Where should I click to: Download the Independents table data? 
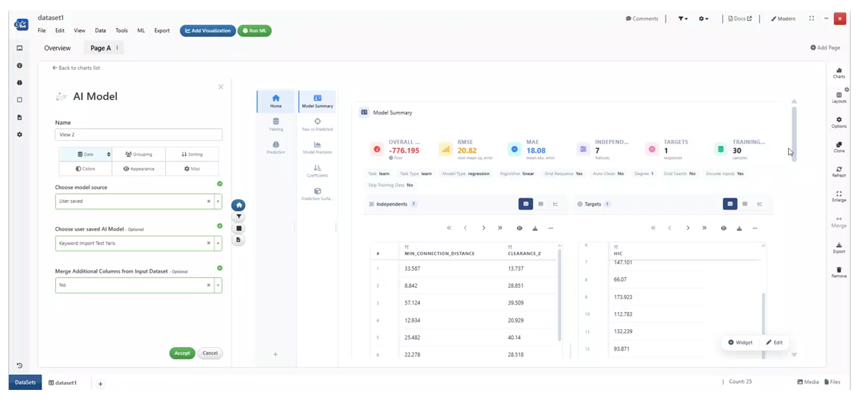tap(535, 228)
